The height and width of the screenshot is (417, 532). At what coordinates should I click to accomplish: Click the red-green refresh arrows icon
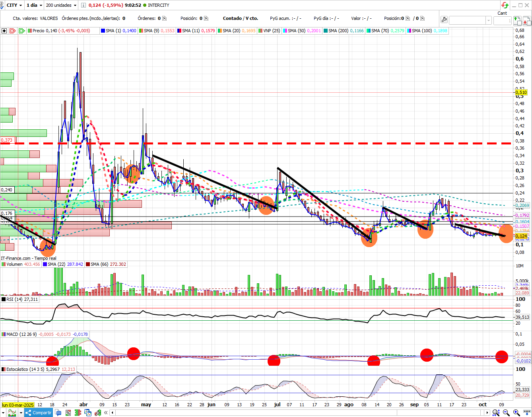pos(505,5)
